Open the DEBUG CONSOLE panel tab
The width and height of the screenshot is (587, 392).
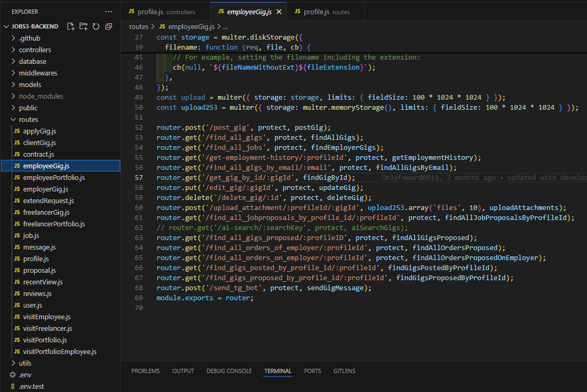point(229,371)
